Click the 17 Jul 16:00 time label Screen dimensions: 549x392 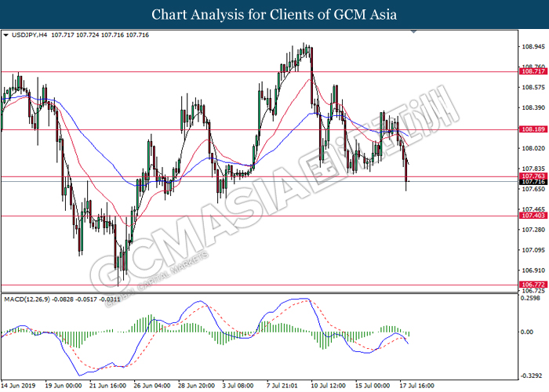[417, 386]
